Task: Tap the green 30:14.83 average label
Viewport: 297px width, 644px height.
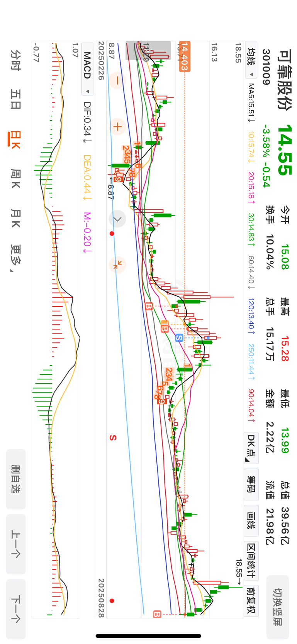Action: tap(251, 230)
